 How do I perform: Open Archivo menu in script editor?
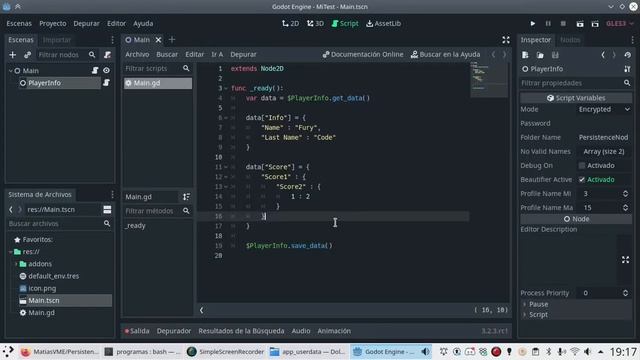[x=137, y=54]
